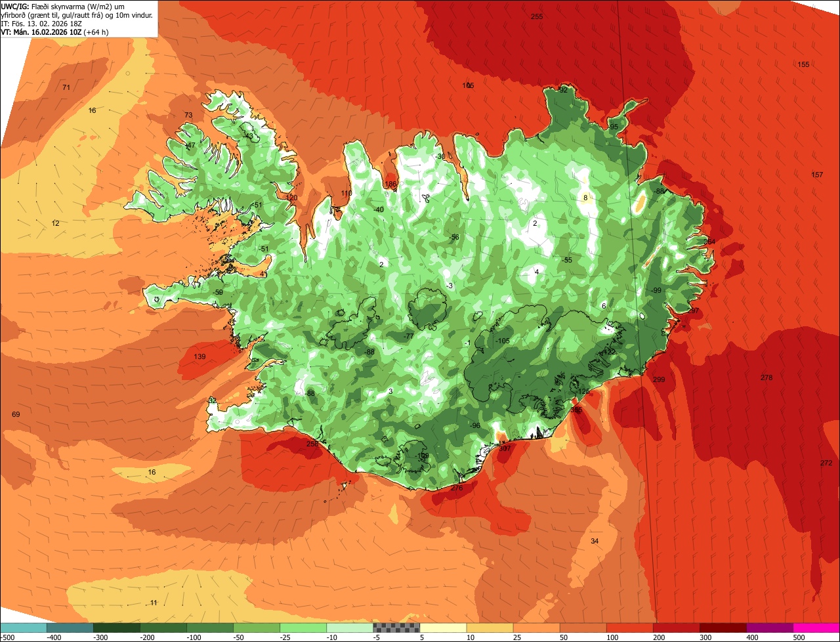Pick the -50 to -25 green legend swatch
Image resolution: width=840 pixels, height=642 pixels.
coord(257,628)
